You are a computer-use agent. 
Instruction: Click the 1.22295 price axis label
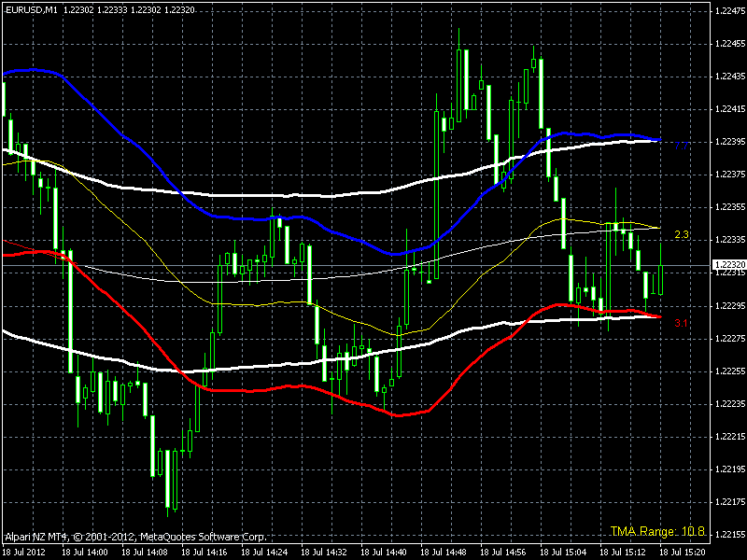point(730,306)
